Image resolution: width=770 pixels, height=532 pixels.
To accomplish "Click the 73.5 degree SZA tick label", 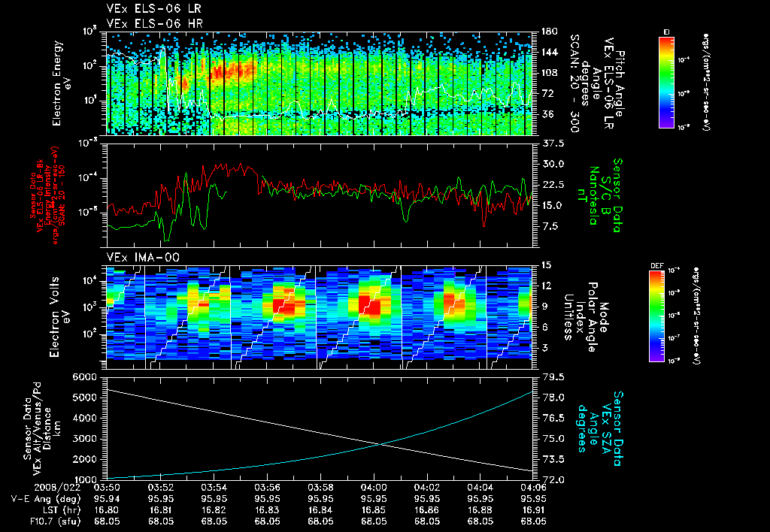I will coord(553,459).
